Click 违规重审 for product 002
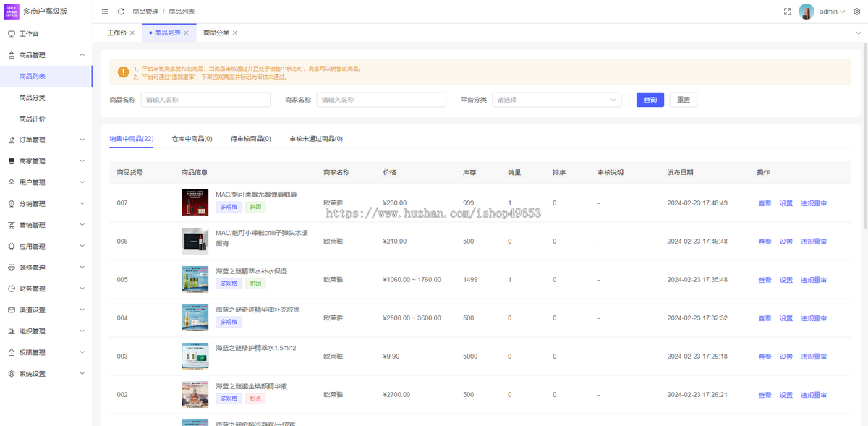 pos(814,395)
